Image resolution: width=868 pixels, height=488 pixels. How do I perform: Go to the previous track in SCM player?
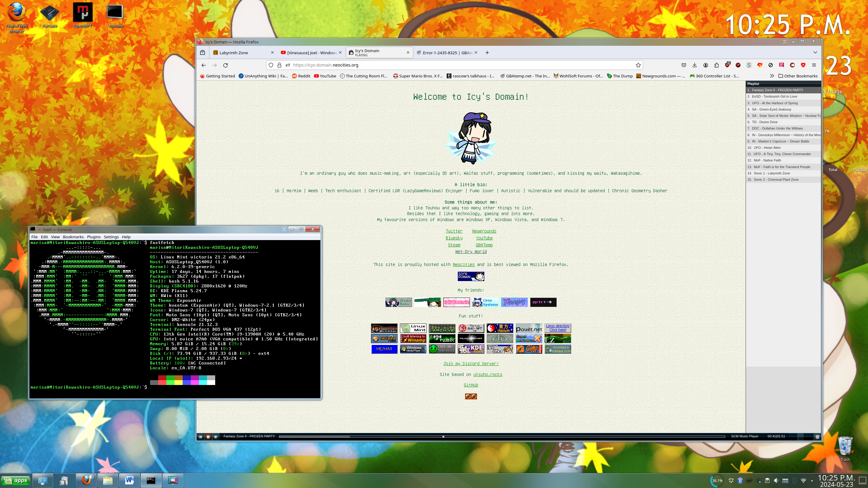point(200,436)
